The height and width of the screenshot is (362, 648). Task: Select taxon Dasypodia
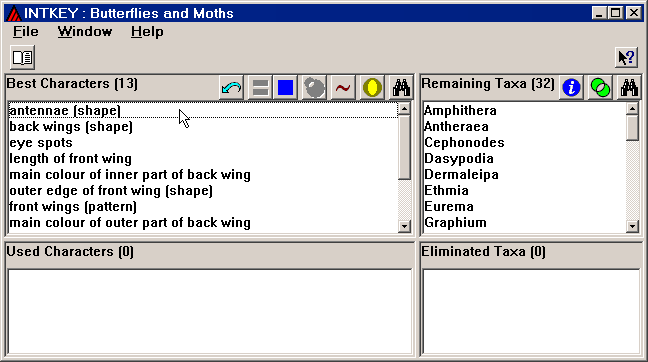pyautogui.click(x=524, y=159)
